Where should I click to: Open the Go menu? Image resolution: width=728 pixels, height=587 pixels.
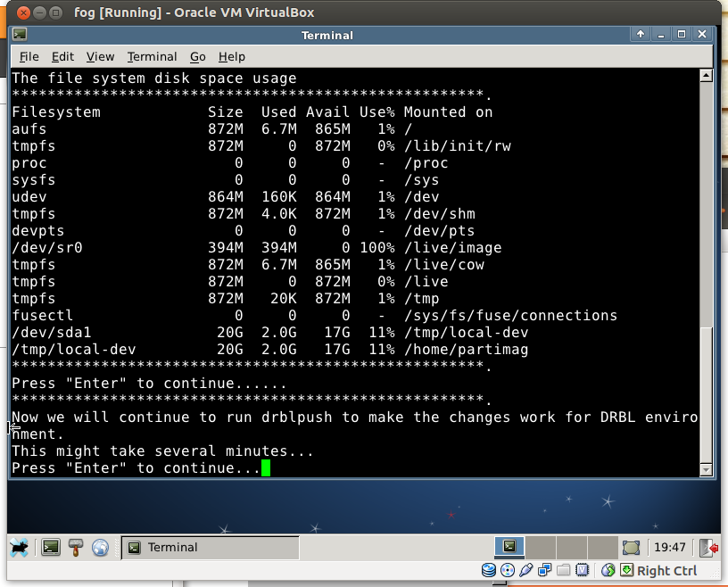click(197, 56)
